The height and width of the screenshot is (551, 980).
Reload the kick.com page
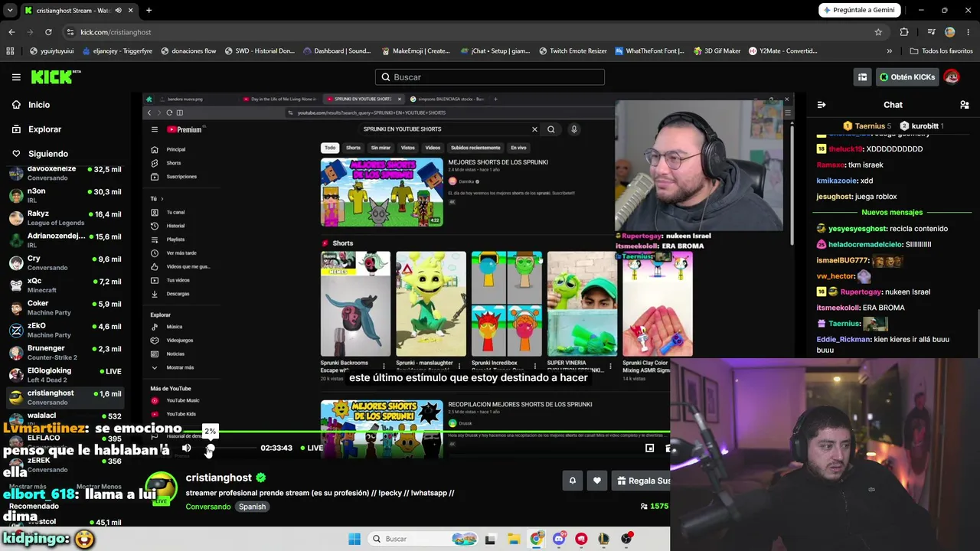pyautogui.click(x=48, y=32)
